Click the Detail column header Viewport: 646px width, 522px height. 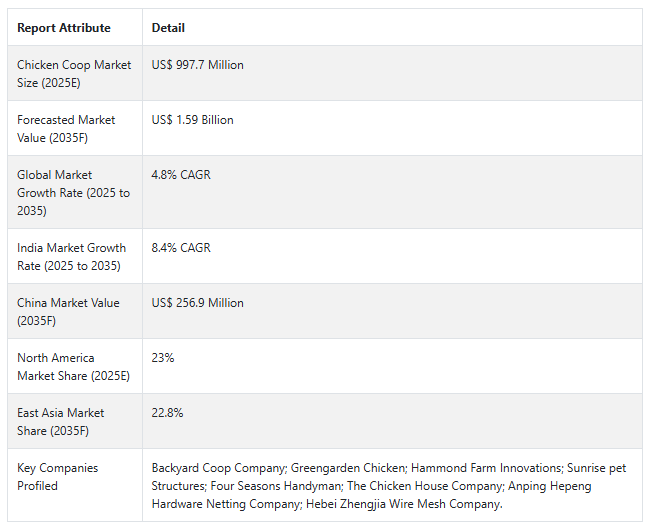click(168, 28)
